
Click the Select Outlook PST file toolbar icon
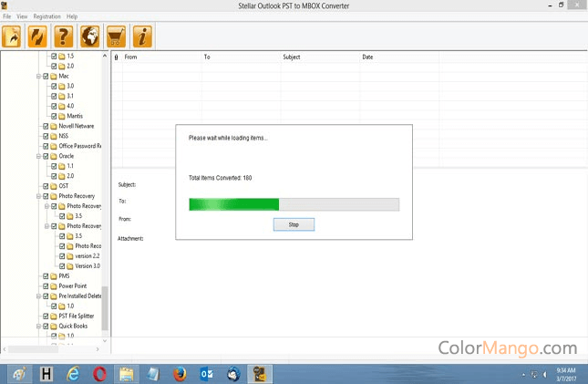tap(13, 36)
